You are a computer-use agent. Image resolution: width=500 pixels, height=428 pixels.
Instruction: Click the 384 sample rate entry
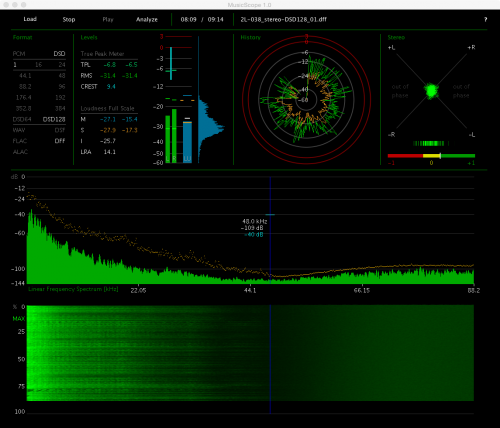tap(60, 108)
